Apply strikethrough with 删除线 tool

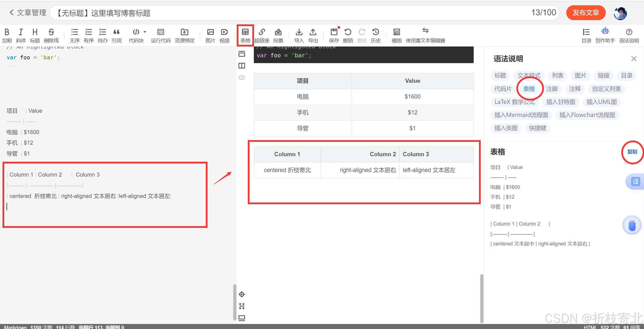pos(51,35)
